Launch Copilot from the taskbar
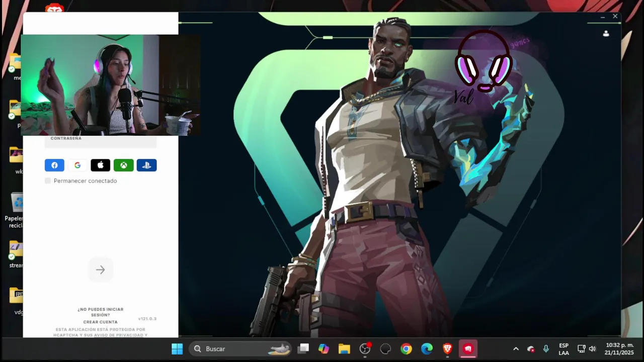Image resolution: width=644 pixels, height=362 pixels. pyautogui.click(x=324, y=349)
